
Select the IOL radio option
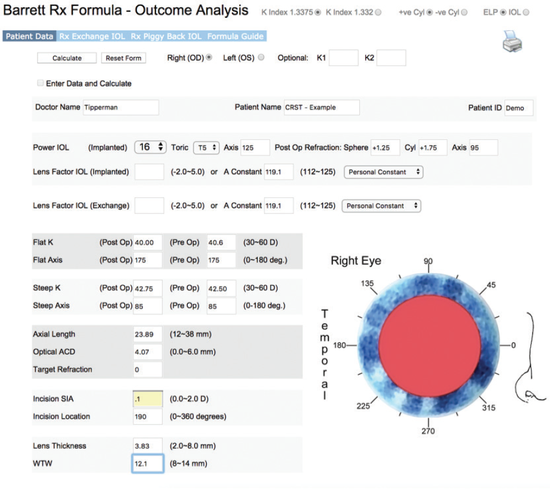pyautogui.click(x=526, y=12)
